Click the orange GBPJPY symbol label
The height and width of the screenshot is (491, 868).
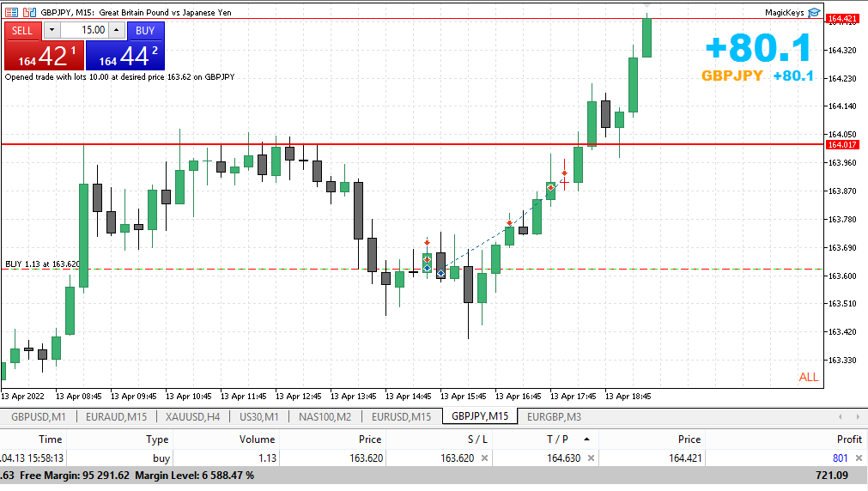click(731, 76)
